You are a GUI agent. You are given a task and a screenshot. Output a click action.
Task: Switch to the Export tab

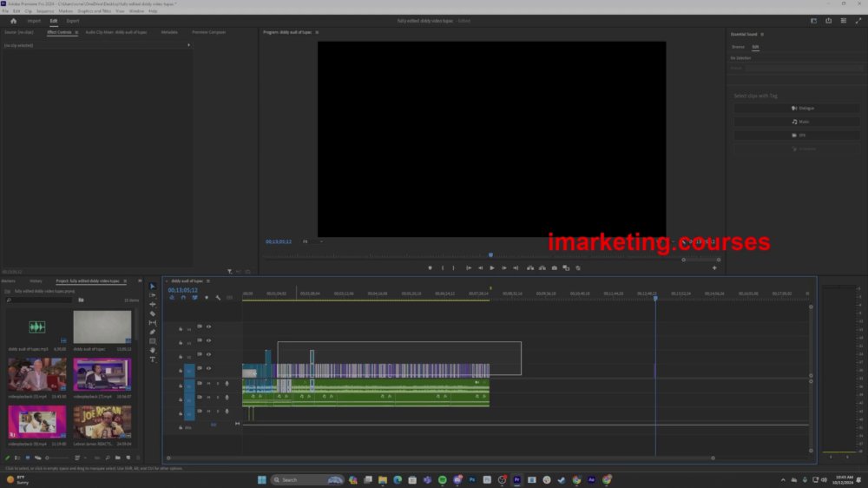coord(73,21)
